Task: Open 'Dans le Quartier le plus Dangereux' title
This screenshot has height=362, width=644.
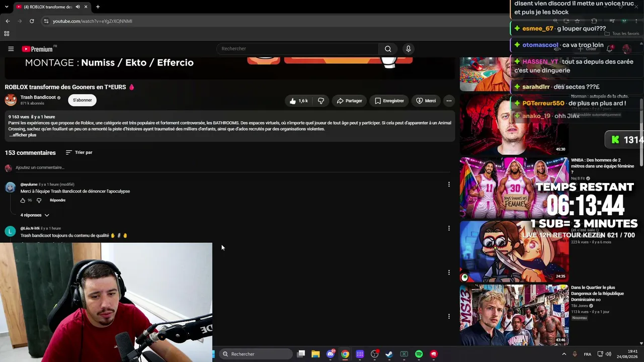Action: tap(597, 294)
